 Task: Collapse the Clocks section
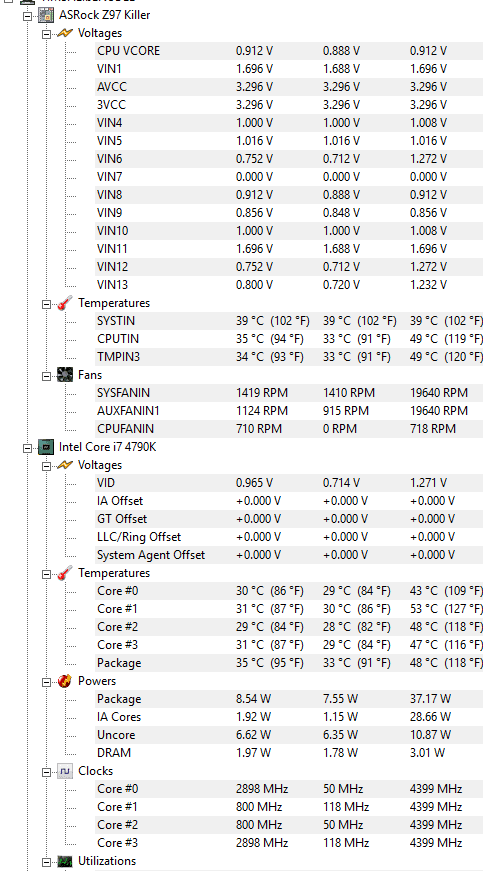tap(46, 772)
